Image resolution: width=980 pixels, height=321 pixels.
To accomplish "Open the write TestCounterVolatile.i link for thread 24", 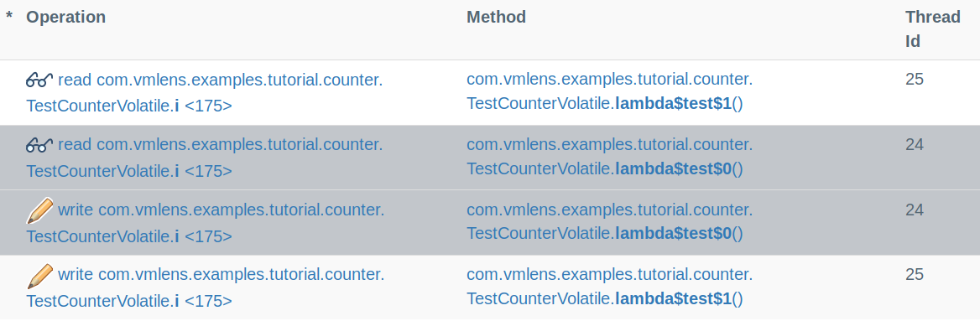I will [205, 223].
